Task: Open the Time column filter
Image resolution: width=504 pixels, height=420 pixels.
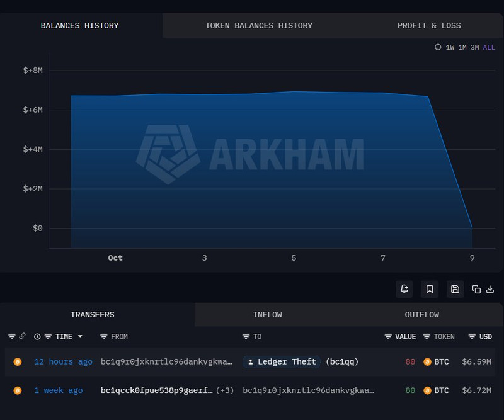Action: coord(48,337)
